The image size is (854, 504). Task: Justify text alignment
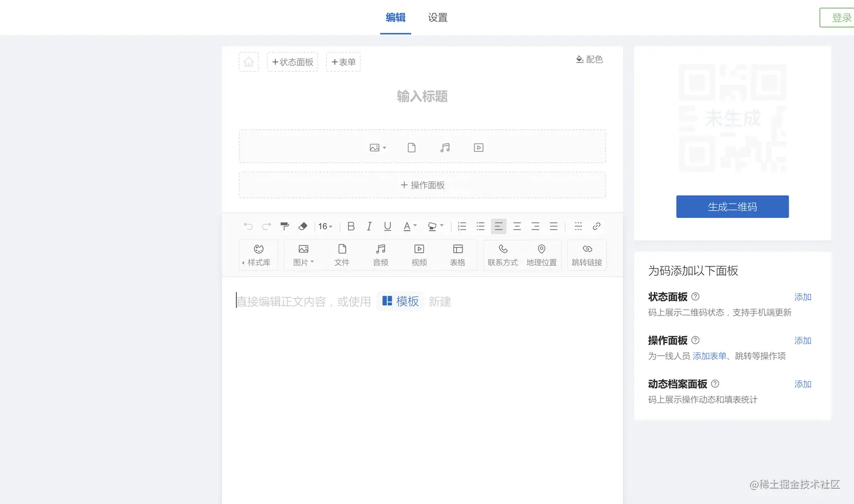554,226
